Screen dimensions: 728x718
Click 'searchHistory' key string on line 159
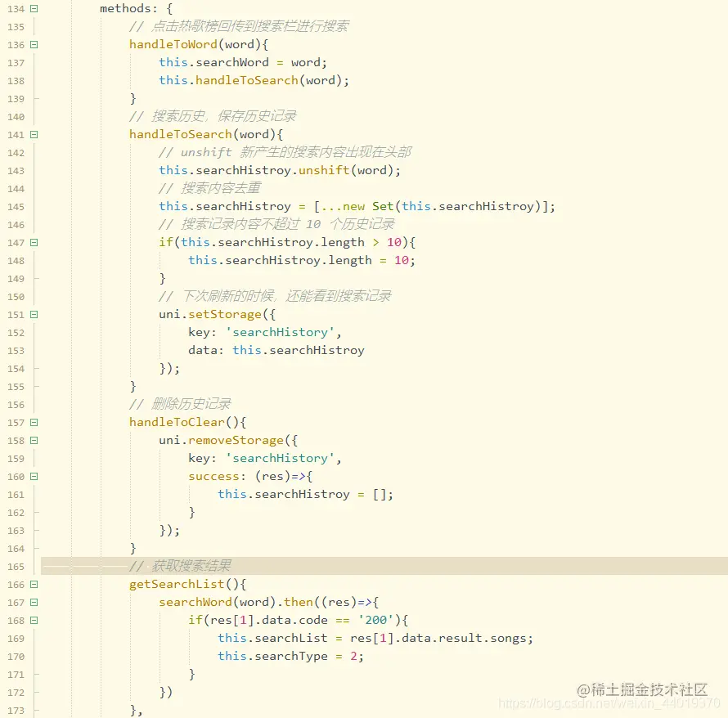(x=280, y=458)
